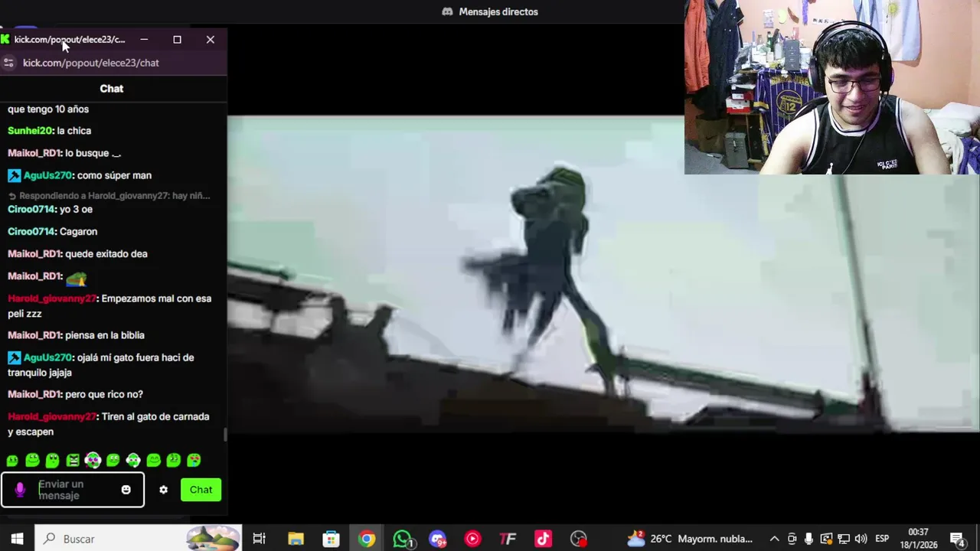The image size is (980, 551).
Task: Insert the heart-eyes green emote
Action: pos(194,460)
